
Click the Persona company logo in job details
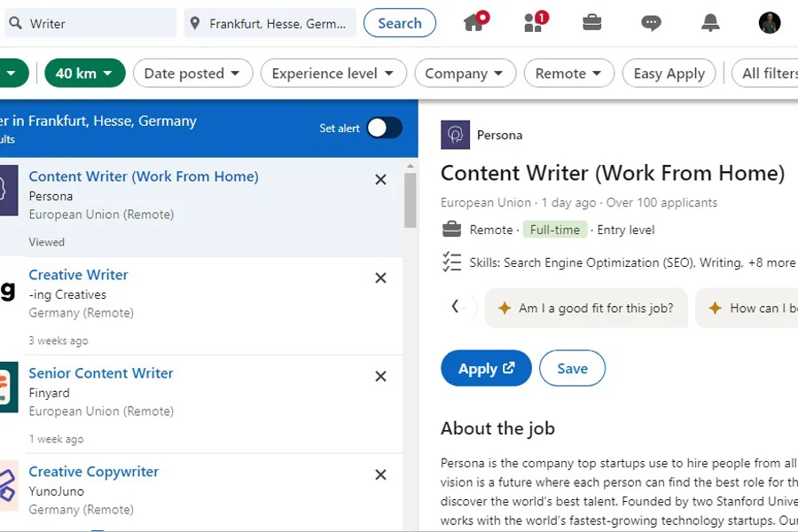point(455,135)
